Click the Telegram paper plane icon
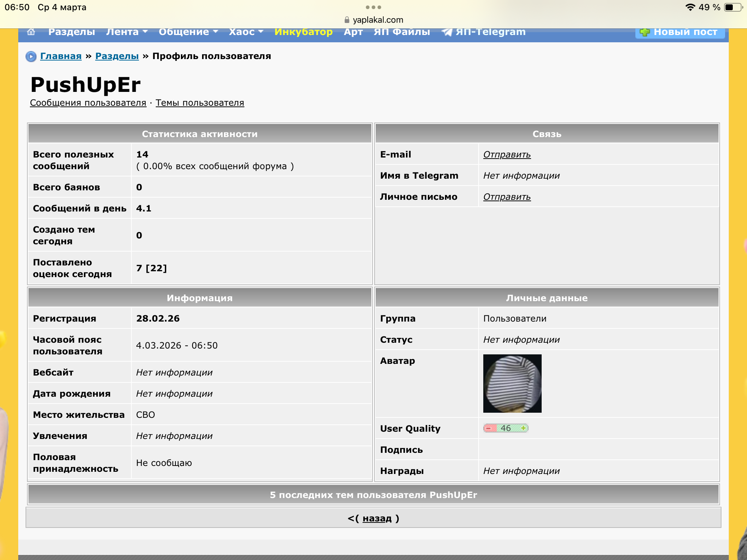Screen dimensions: 747x560 (x=447, y=32)
